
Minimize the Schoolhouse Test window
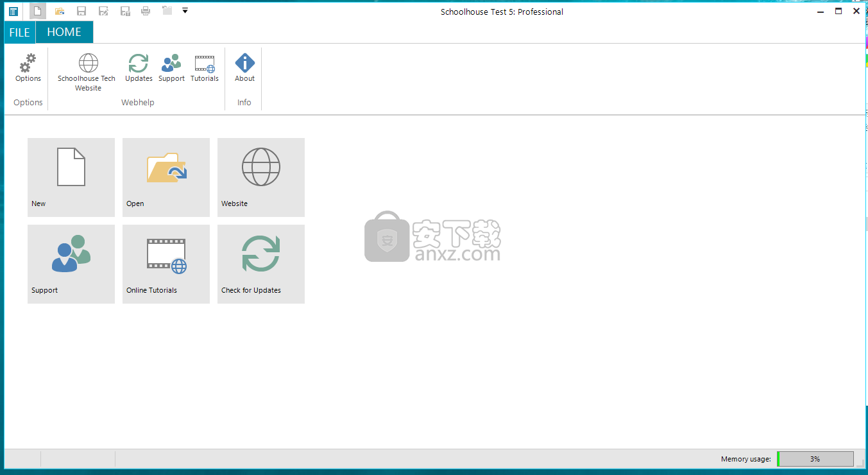(820, 11)
